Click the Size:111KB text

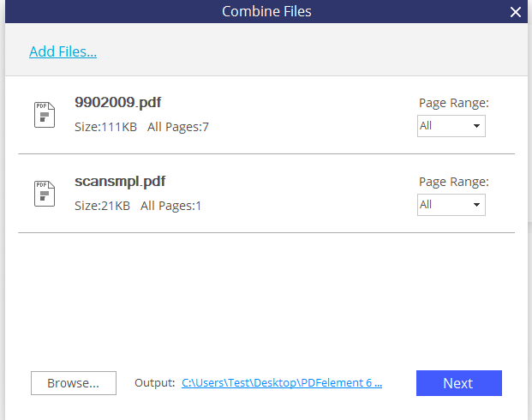(x=105, y=127)
